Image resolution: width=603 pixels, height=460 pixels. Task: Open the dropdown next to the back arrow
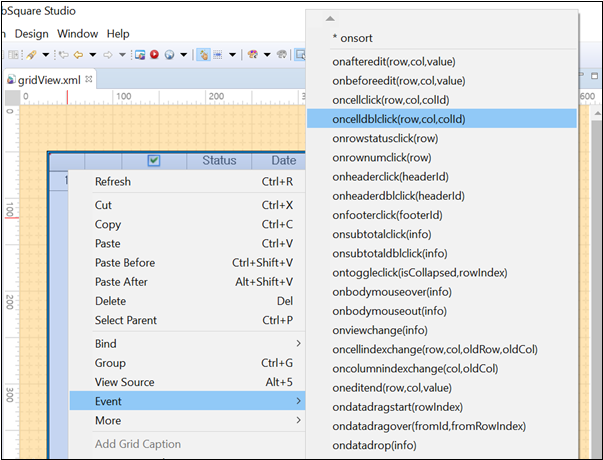[93, 54]
